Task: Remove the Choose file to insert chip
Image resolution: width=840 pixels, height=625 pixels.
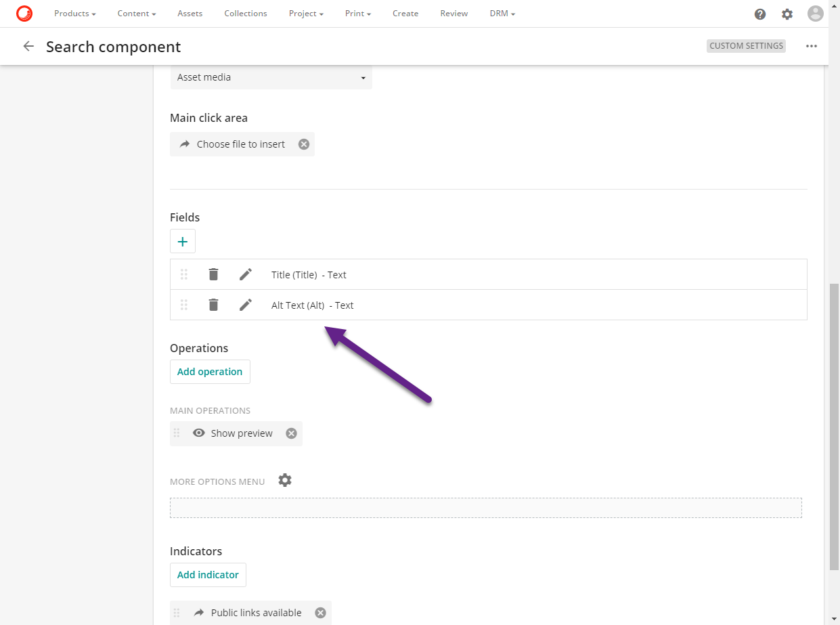Action: coord(304,144)
